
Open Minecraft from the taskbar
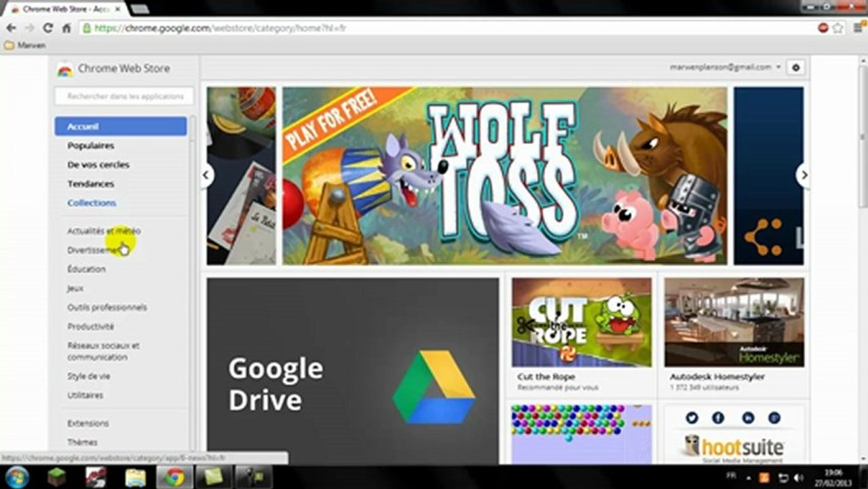click(57, 477)
